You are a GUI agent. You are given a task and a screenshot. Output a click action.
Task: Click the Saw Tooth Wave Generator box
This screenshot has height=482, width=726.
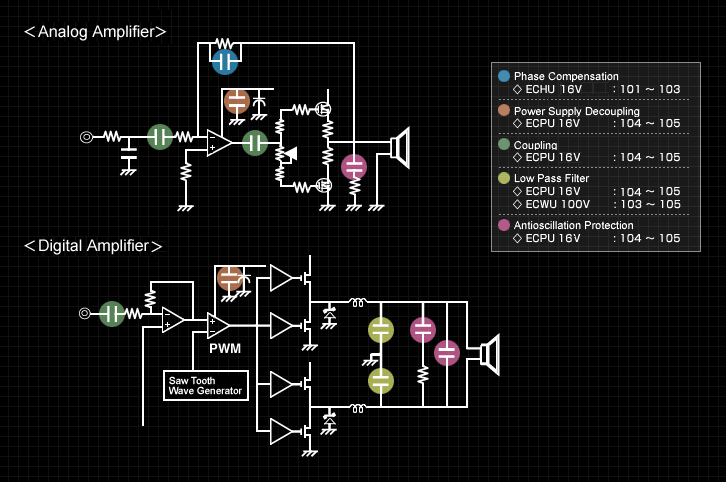[205, 386]
